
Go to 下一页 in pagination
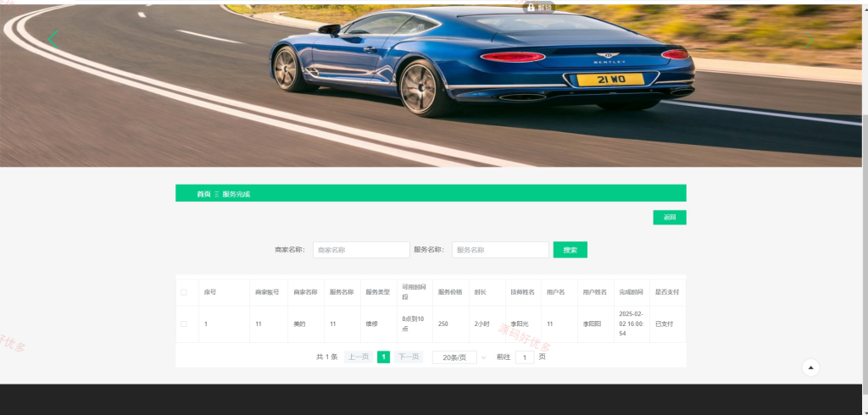[409, 357]
